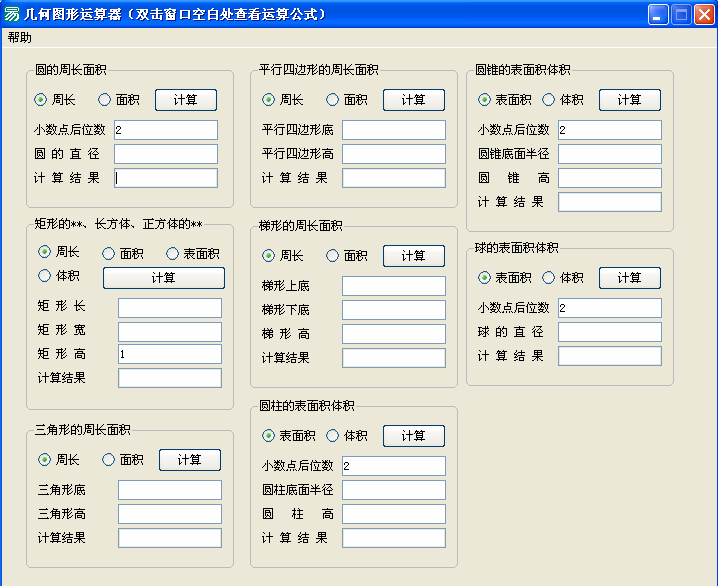718x586 pixels.
Task: Click 小数点后位数 field in the 圆 group
Action: click(166, 130)
